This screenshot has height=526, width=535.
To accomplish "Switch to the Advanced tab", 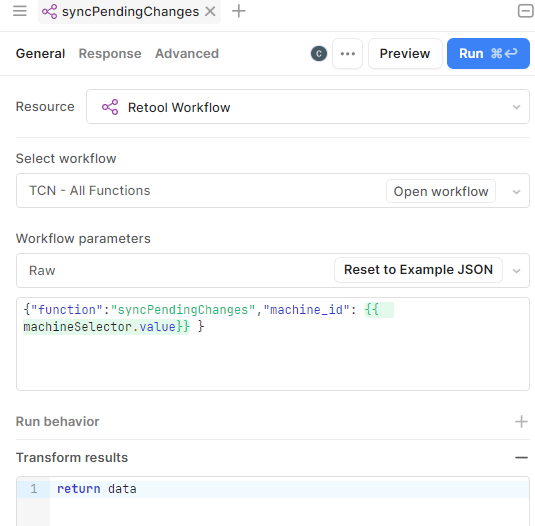I will tap(187, 54).
